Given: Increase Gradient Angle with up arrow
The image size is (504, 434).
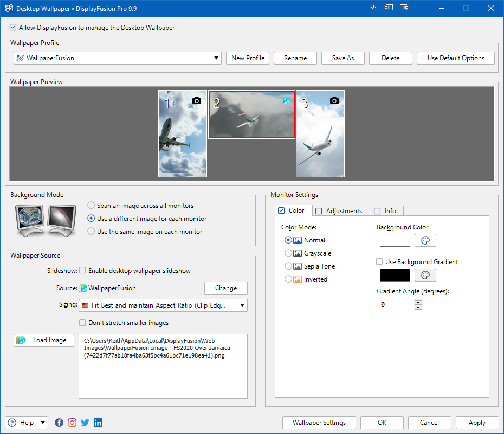Looking at the screenshot, I should tap(418, 302).
